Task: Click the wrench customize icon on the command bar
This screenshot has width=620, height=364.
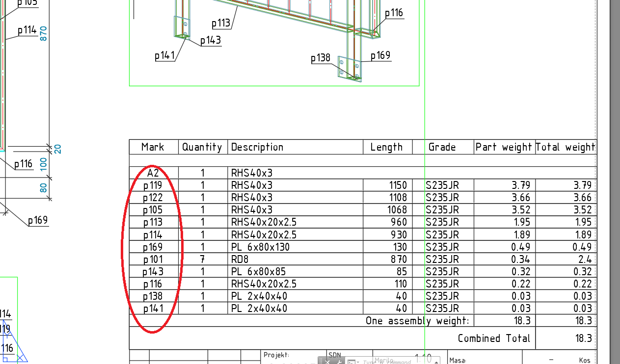Action: click(x=339, y=362)
